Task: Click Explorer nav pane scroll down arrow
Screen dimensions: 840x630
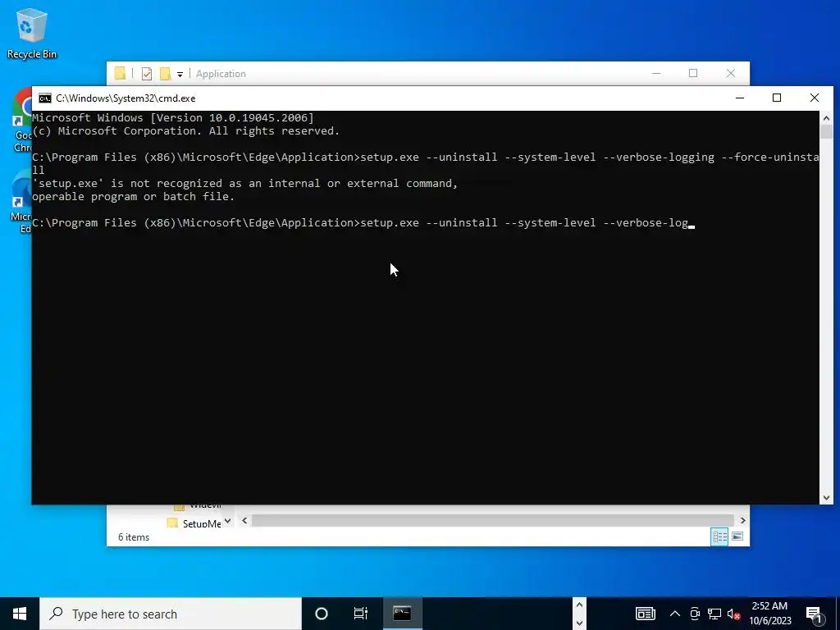Action: pyautogui.click(x=228, y=520)
